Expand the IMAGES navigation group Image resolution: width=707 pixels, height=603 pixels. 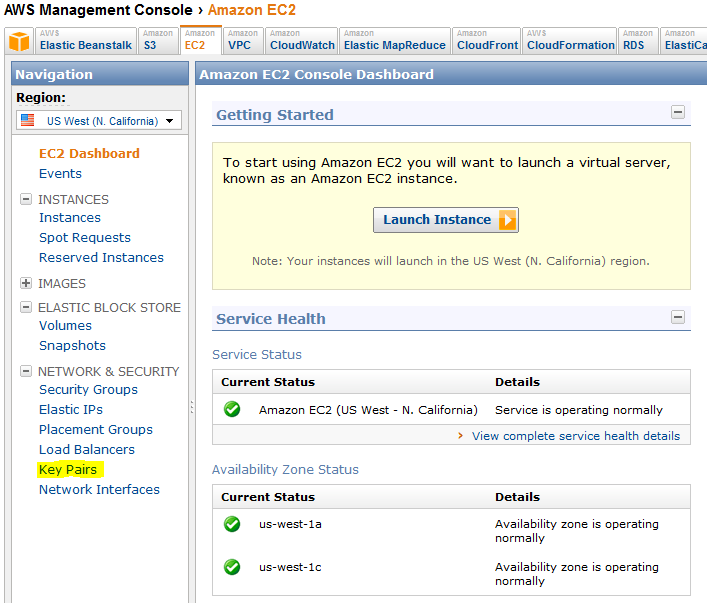pyautogui.click(x=26, y=283)
